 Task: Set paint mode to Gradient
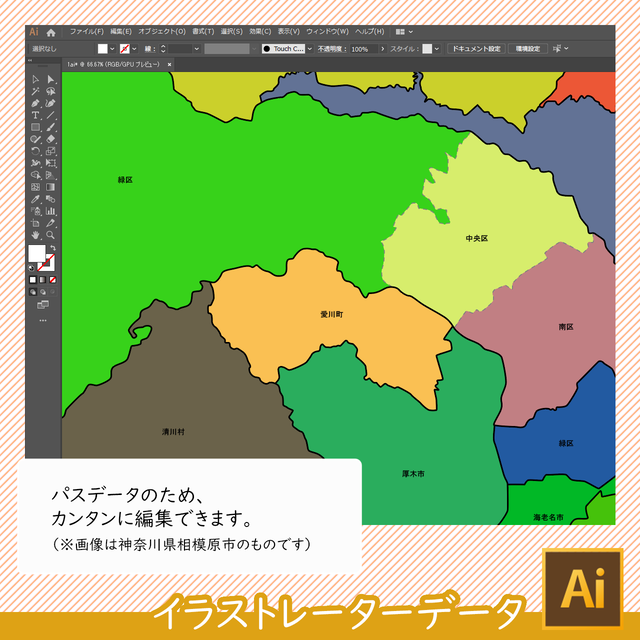click(43, 280)
